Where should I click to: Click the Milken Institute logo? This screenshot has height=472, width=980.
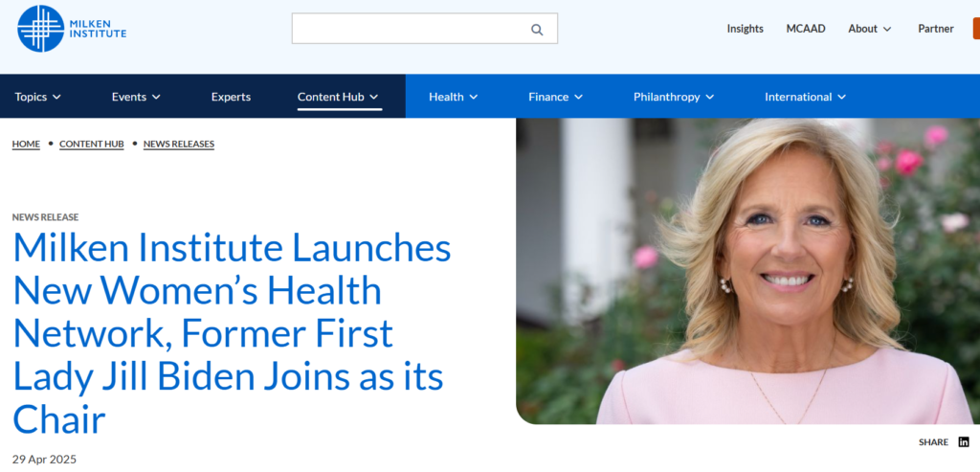coord(72,29)
